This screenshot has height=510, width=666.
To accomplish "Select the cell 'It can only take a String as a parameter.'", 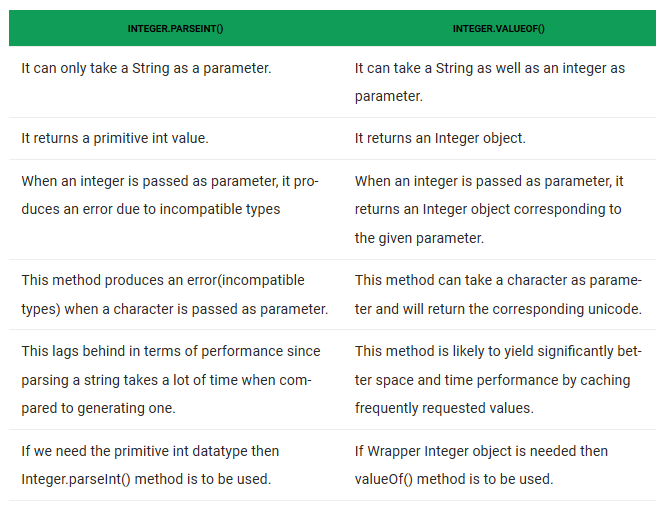I will 175,82.
